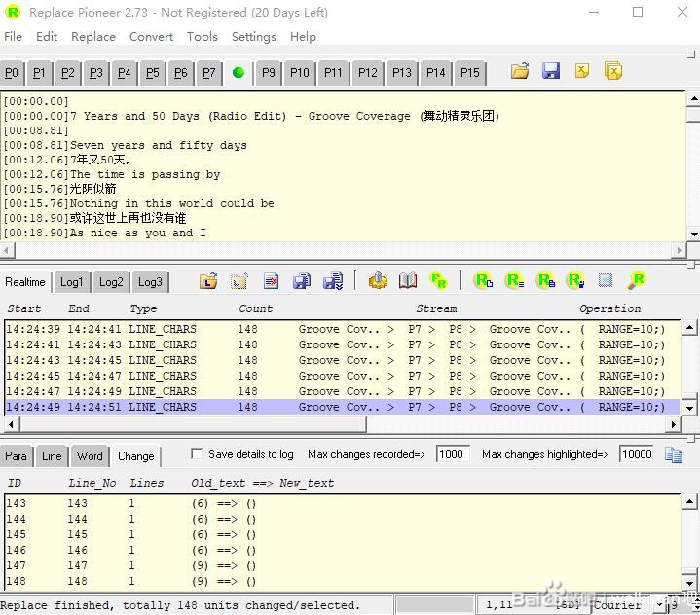Image resolution: width=700 pixels, height=615 pixels.
Task: Click the green R with page icon
Action: click(x=484, y=280)
